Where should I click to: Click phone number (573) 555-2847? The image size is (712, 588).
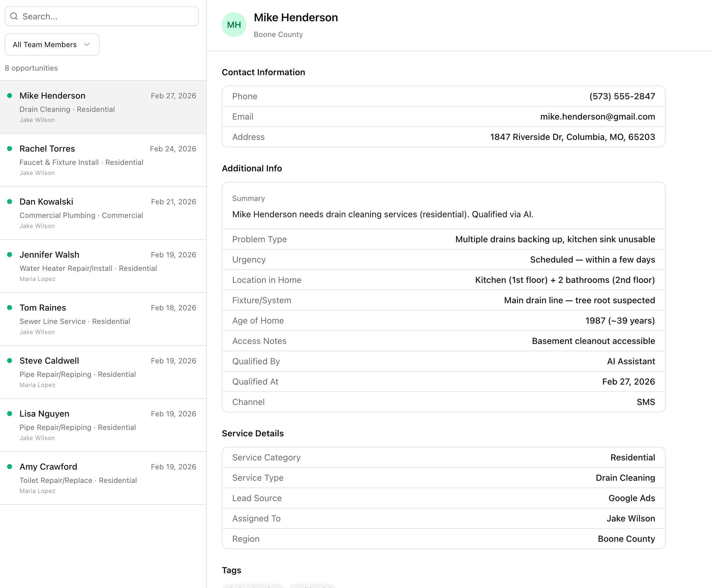coord(622,96)
